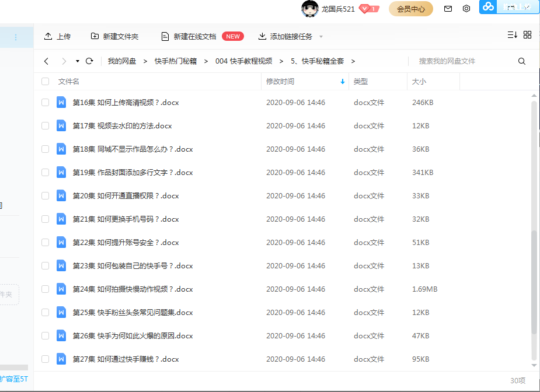Click the sidebar storage usage bar
This screenshot has width=540, height=392.
click(x=14, y=367)
